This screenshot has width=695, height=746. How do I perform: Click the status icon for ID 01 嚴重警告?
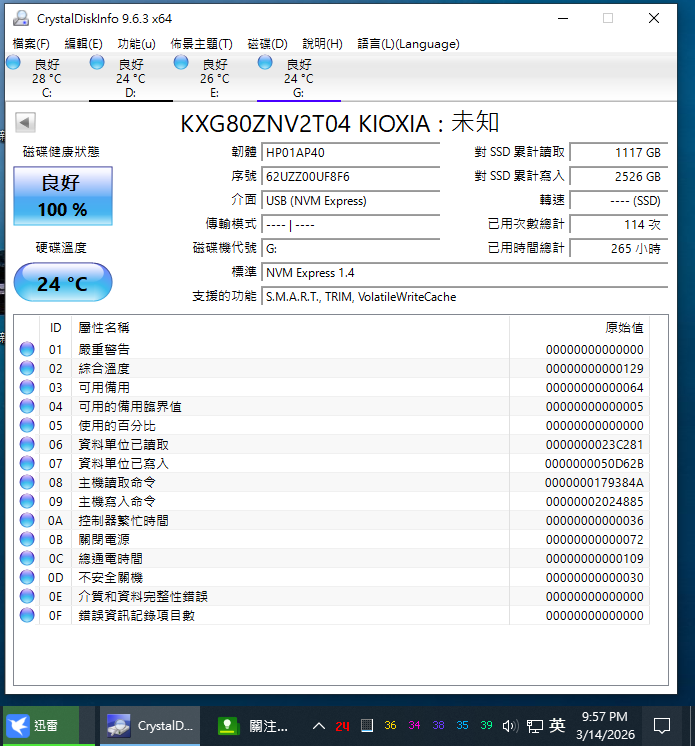pos(27,349)
